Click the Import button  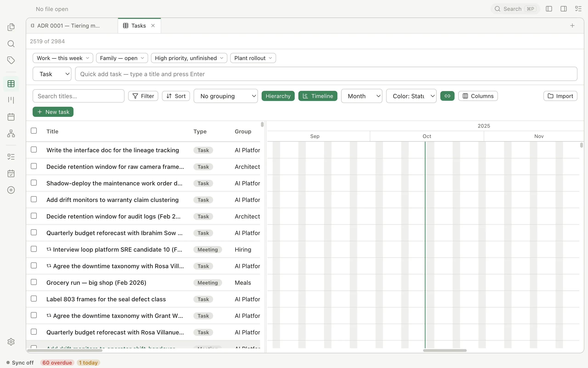tap(560, 96)
